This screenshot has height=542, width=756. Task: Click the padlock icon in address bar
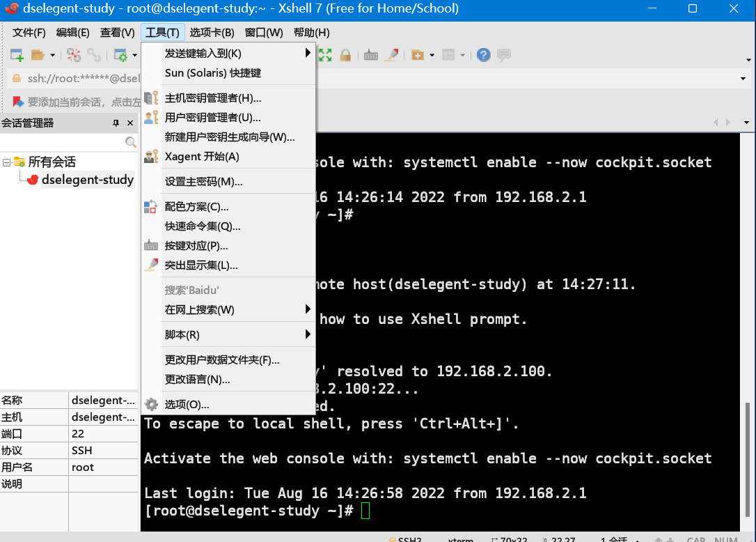[x=17, y=78]
